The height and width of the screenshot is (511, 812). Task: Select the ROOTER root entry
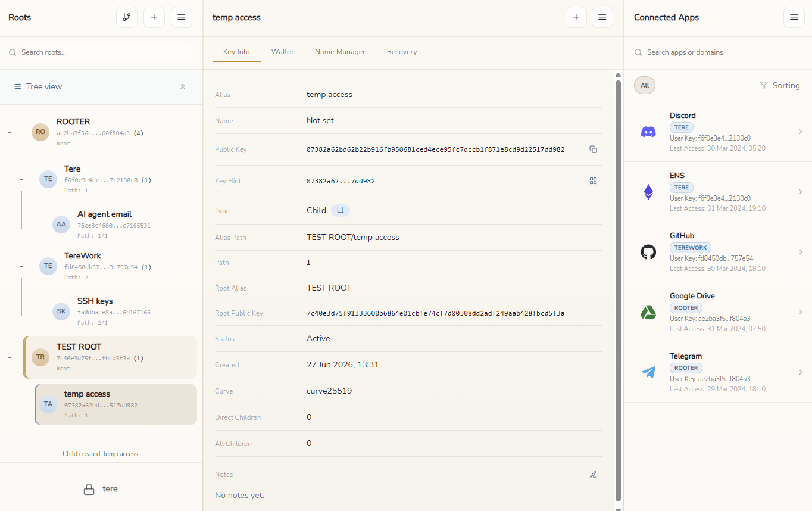(x=110, y=132)
